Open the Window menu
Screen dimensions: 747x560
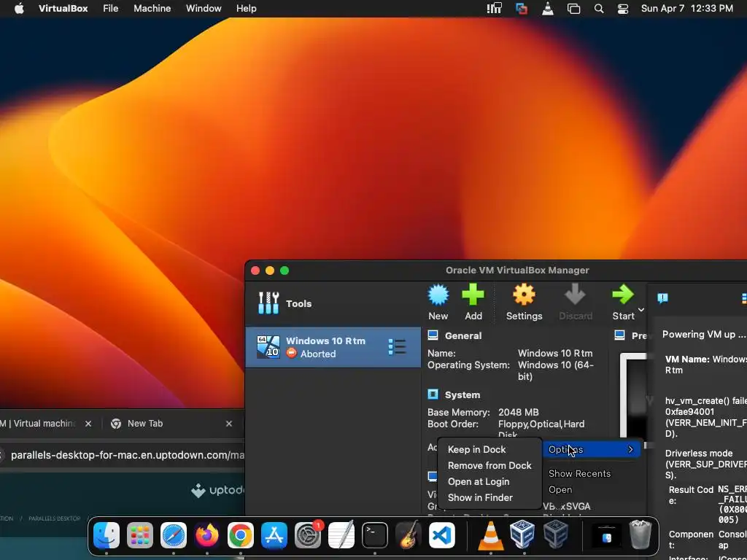[x=204, y=9]
